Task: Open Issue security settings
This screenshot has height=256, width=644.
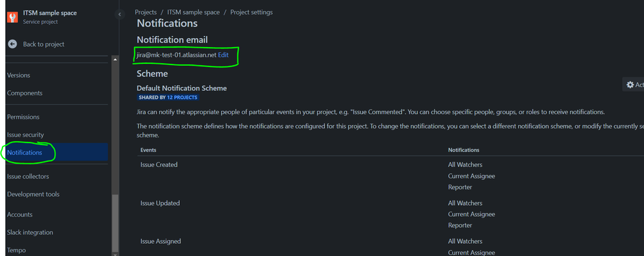Action: 26,135
